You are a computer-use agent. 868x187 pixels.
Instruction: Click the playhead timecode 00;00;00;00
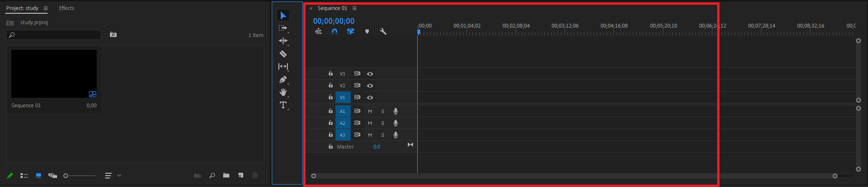click(x=334, y=21)
